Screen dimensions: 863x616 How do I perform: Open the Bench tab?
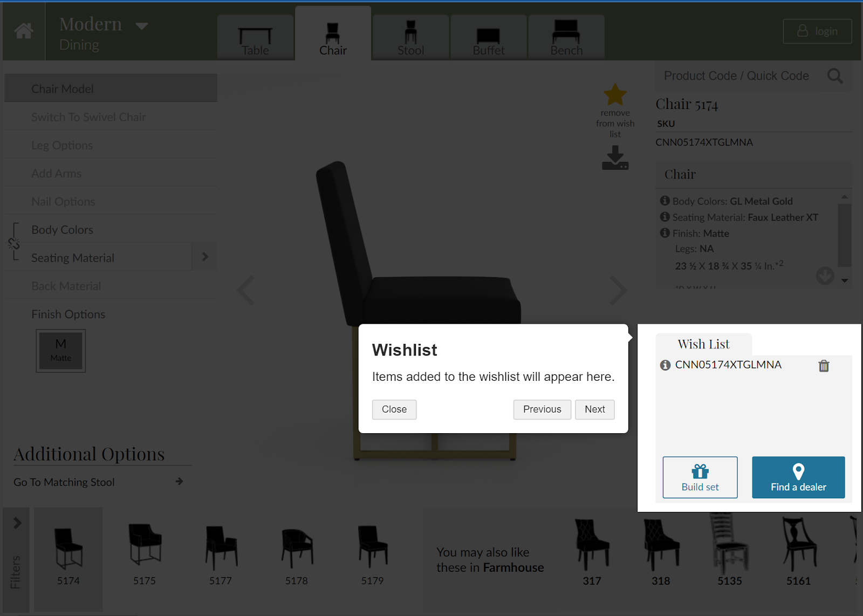[x=566, y=37]
